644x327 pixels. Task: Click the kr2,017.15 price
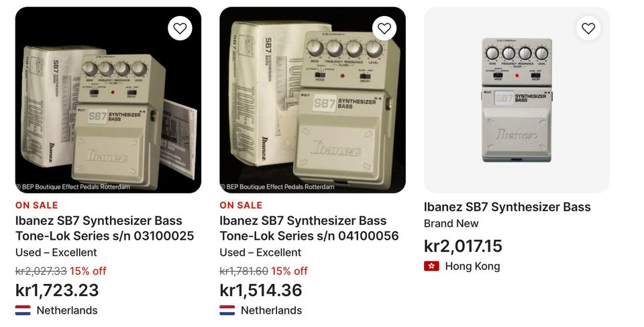[x=463, y=246]
